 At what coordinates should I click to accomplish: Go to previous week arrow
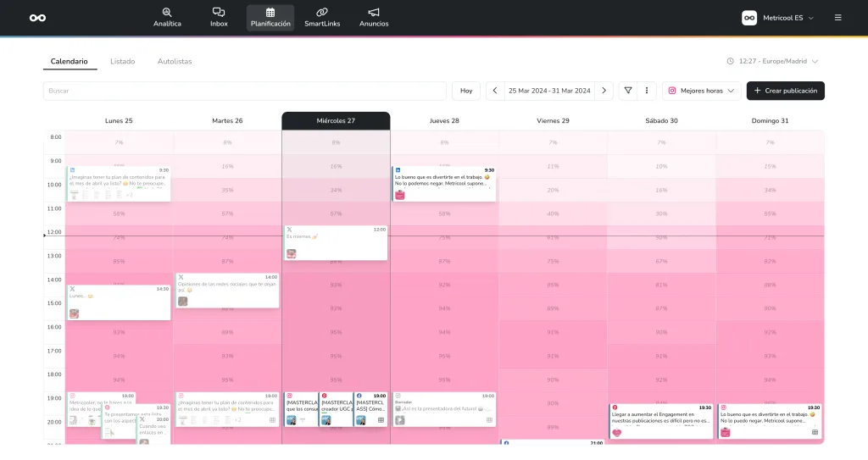tap(495, 91)
